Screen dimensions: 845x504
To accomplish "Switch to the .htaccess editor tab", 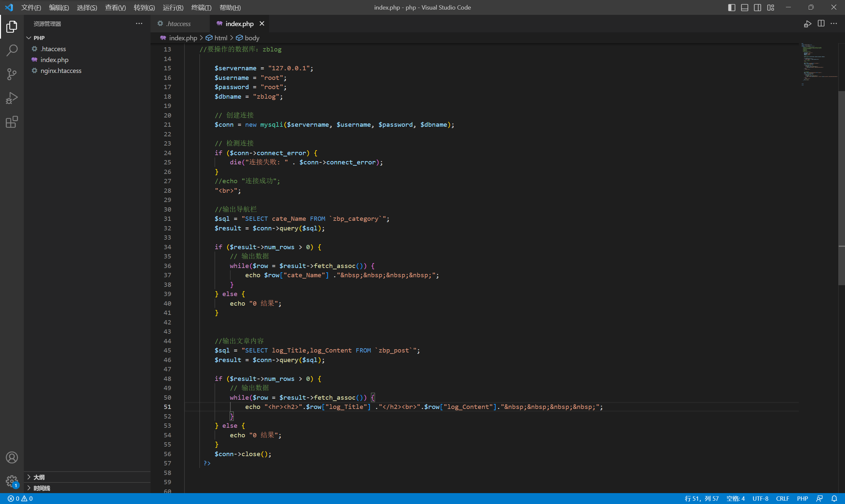I will point(178,24).
